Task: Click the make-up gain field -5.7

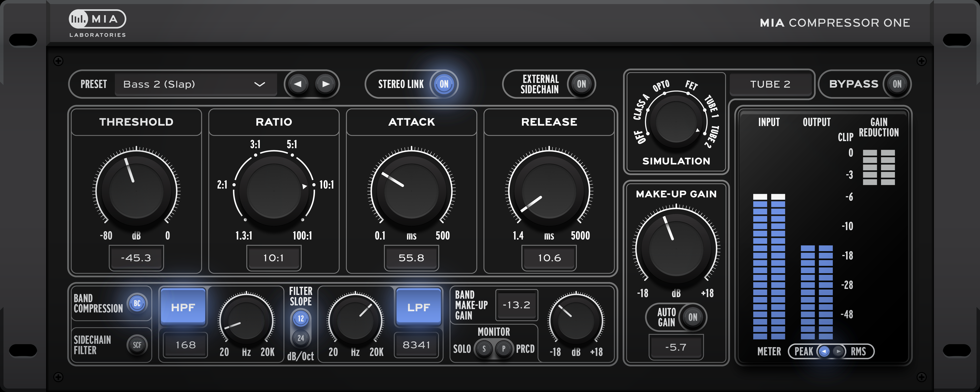Action: [676, 347]
